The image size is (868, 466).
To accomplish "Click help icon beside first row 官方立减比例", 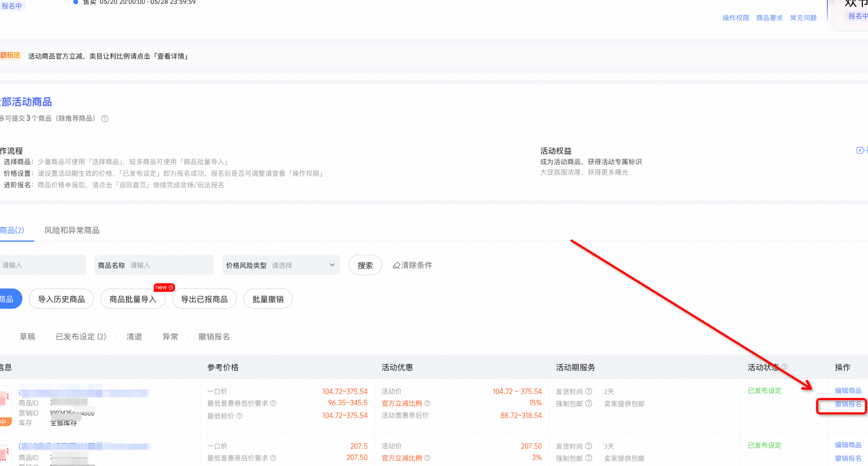I will pyautogui.click(x=427, y=403).
